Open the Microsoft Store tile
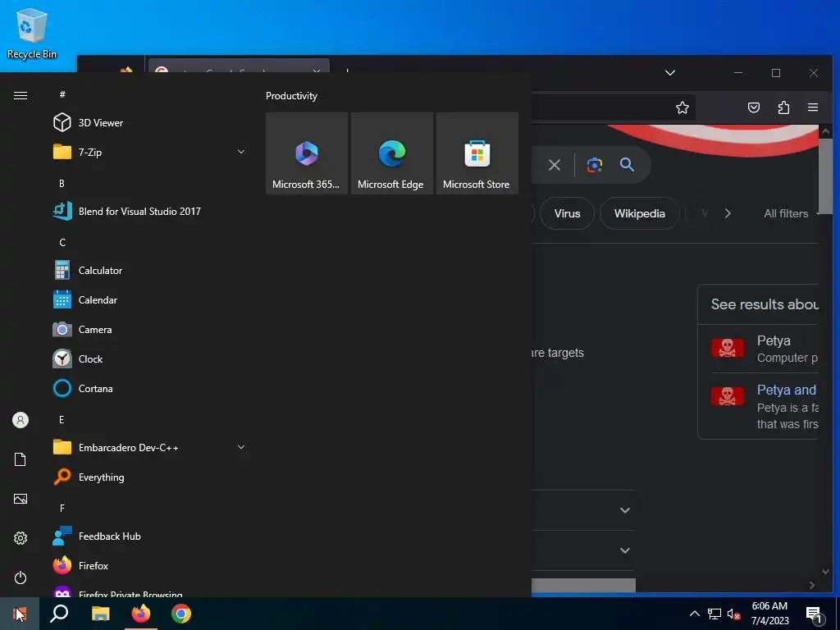 477,153
